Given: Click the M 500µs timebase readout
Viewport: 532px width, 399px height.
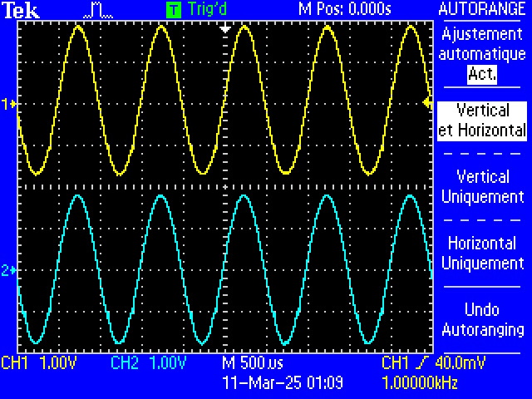Looking at the screenshot, I should pyautogui.click(x=253, y=362).
